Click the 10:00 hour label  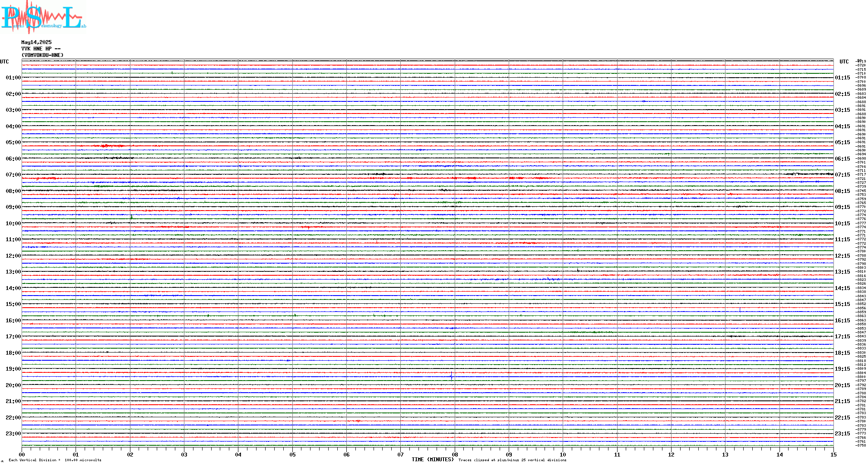pos(13,224)
